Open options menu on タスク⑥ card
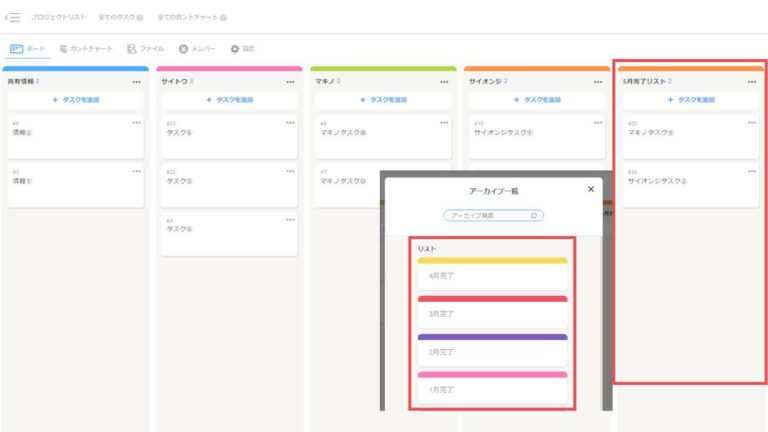This screenshot has width=768, height=432. [x=290, y=123]
